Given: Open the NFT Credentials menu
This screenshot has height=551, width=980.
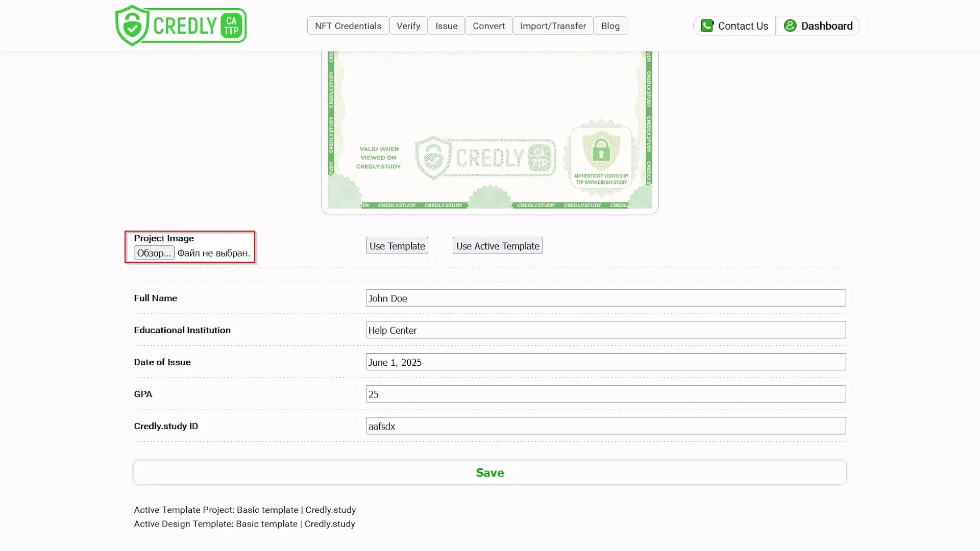Looking at the screenshot, I should pos(348,26).
